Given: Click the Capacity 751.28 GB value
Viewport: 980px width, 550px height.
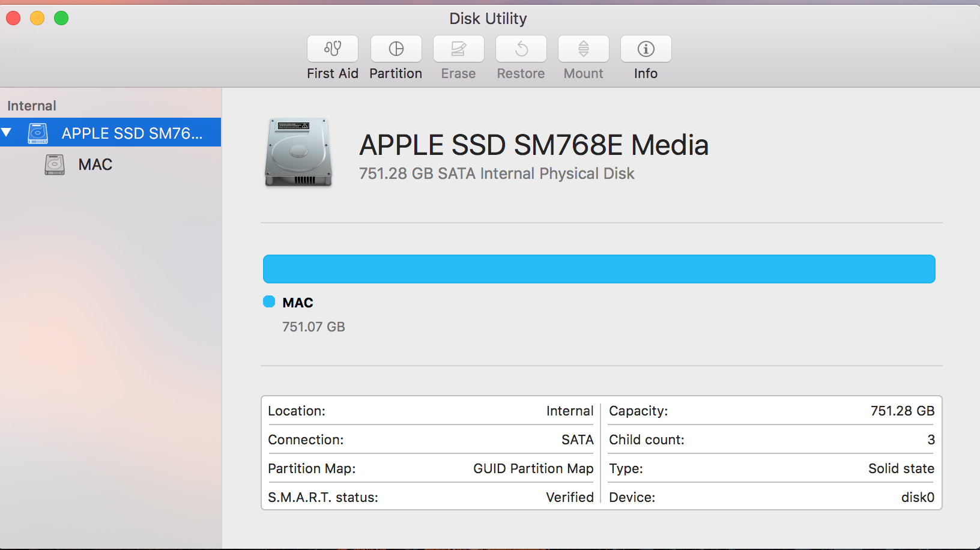Looking at the screenshot, I should (903, 411).
